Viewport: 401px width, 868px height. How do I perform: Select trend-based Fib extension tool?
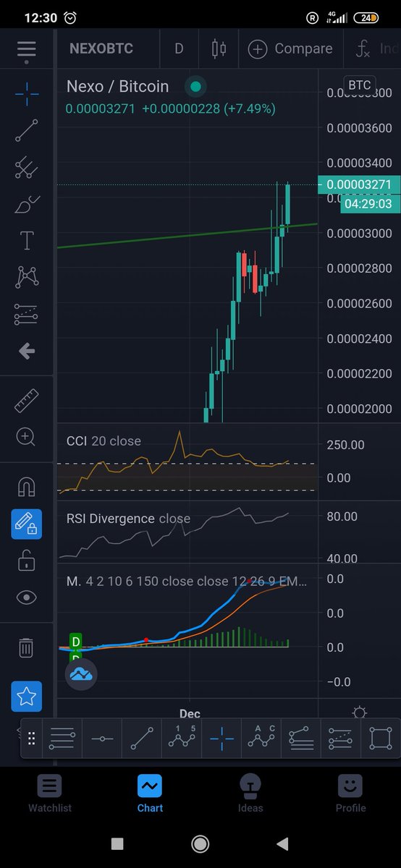pos(301,739)
